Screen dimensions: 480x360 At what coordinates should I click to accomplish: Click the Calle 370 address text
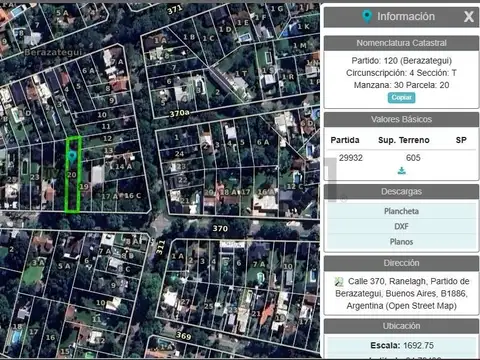(x=402, y=293)
